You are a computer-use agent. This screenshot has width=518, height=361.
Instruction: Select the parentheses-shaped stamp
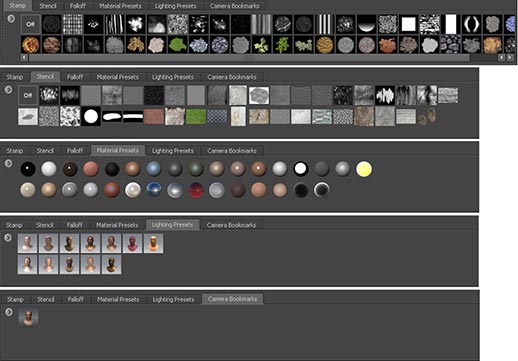(x=472, y=24)
